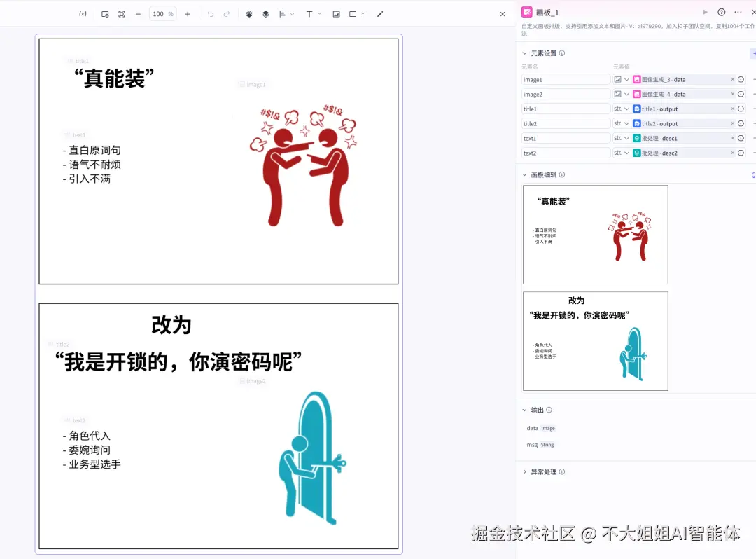Run the 画板_1 node with the play icon
This screenshot has width=756, height=559.
point(705,12)
